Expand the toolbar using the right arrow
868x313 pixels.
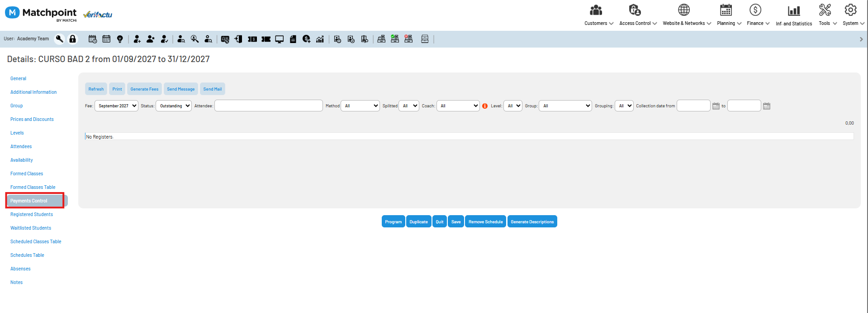(x=861, y=39)
